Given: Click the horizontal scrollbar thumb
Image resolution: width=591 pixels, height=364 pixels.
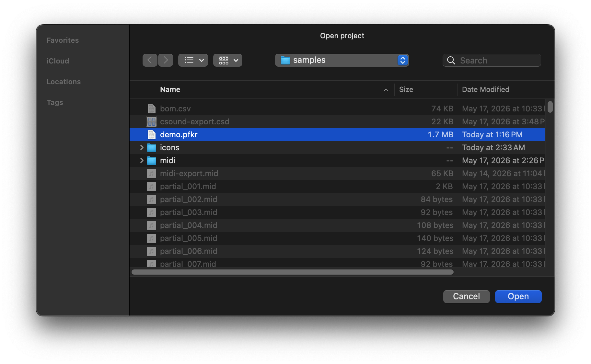Looking at the screenshot, I should point(293,272).
